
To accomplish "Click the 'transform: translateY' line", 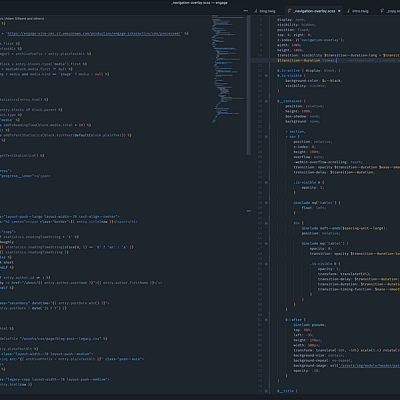I will (344, 274).
